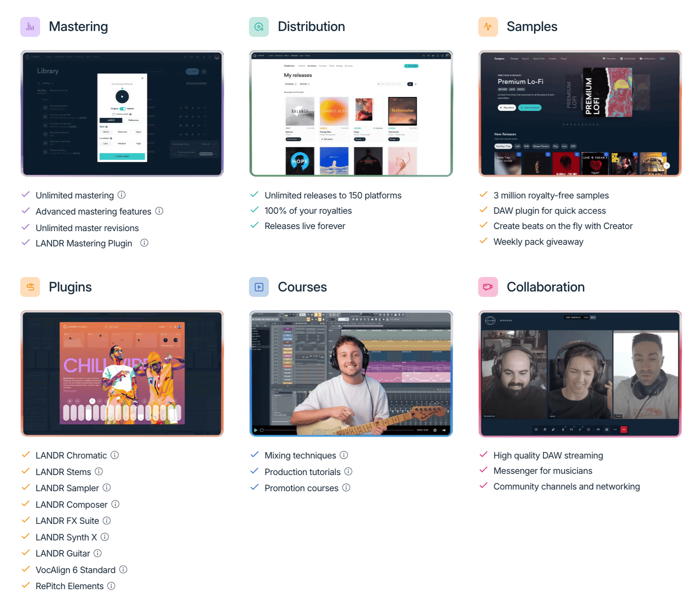This screenshot has width=700, height=602.
Task: Click 'Unlimited master revisions' text
Action: (x=87, y=228)
